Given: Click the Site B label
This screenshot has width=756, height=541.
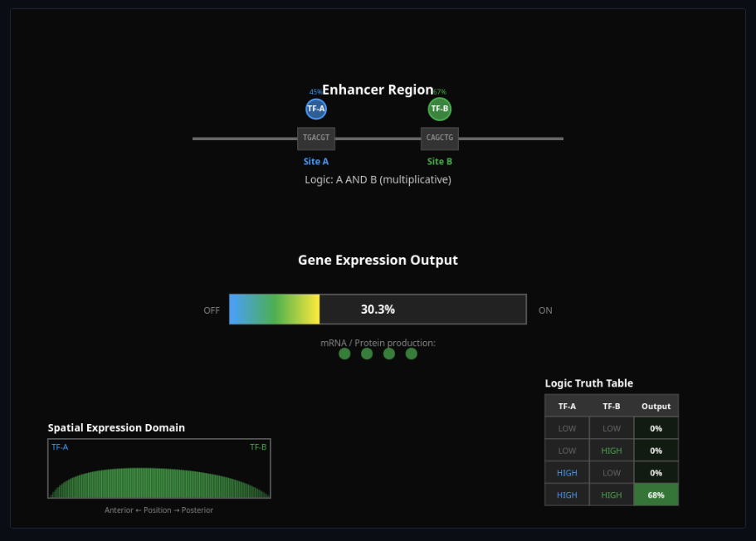Looking at the screenshot, I should click(x=440, y=162).
